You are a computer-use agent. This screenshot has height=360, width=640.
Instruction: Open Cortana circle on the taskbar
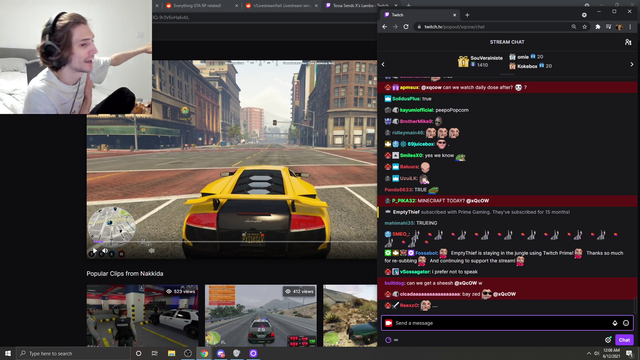pyautogui.click(x=138, y=353)
